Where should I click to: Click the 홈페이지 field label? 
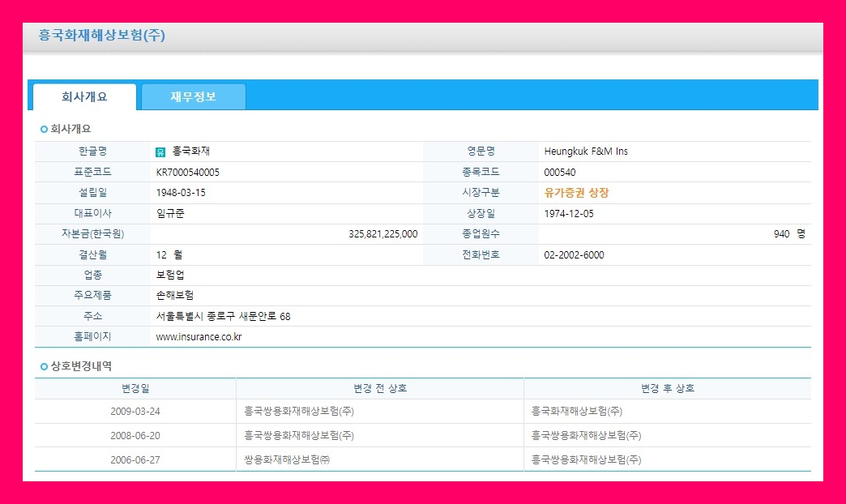coord(93,337)
